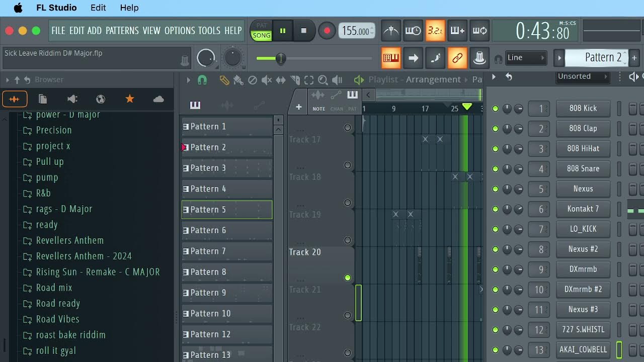Click the 808 Kick channel button
Image resolution: width=644 pixels, height=362 pixels.
(x=583, y=109)
